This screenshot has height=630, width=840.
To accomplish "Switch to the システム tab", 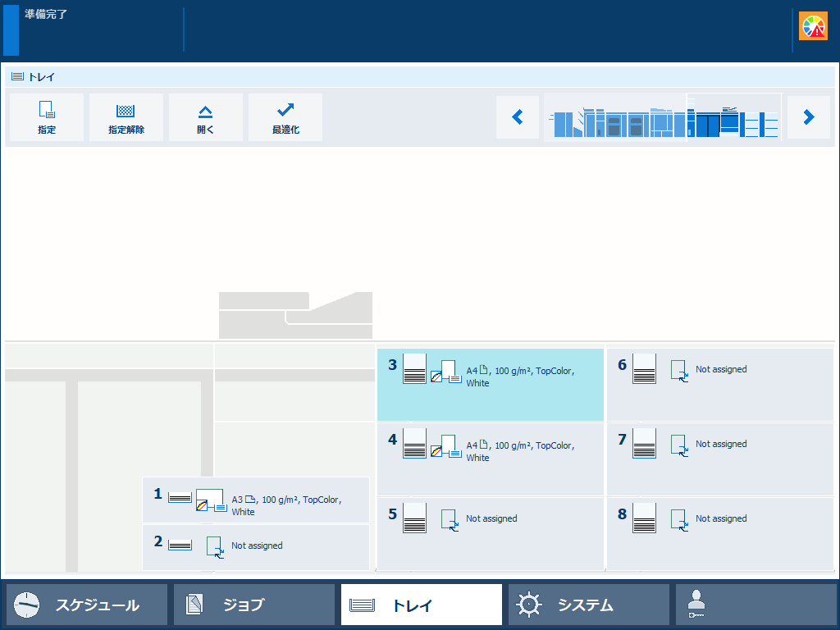I will pyautogui.click(x=589, y=605).
